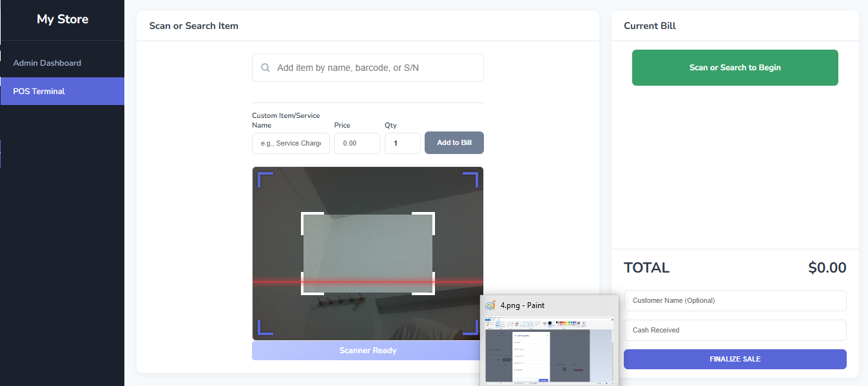The height and width of the screenshot is (386, 868).
Task: Click the Qty input box
Action: coord(402,144)
